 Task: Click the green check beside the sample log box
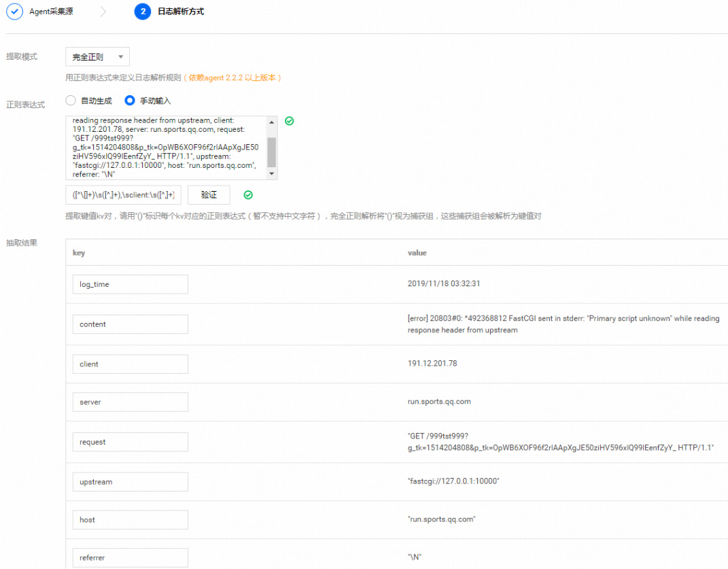pos(290,121)
